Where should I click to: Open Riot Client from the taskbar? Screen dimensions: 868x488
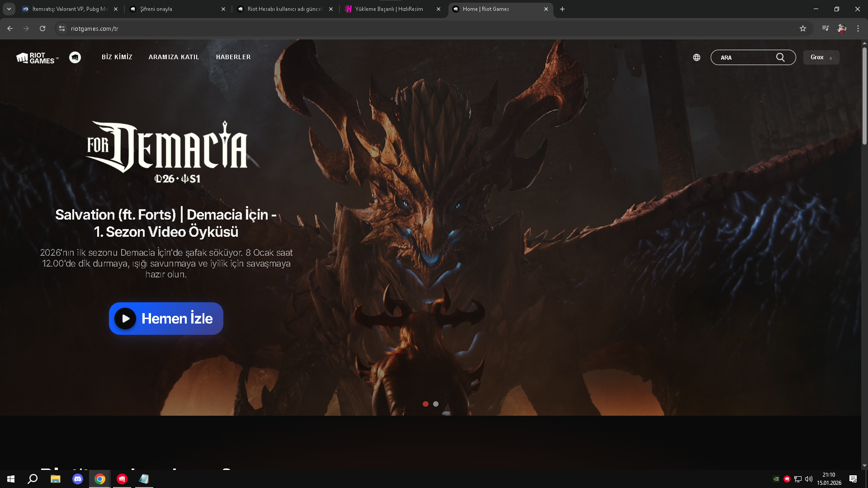coord(122,479)
